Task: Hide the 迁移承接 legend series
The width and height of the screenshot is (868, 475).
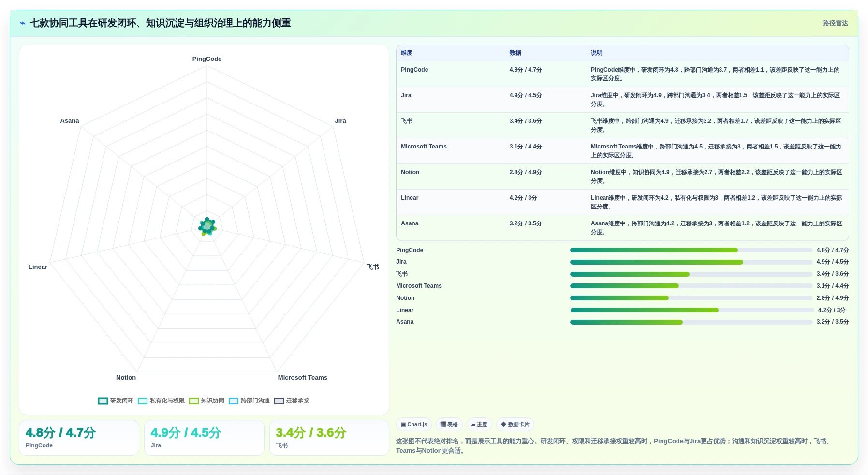Action: point(292,401)
